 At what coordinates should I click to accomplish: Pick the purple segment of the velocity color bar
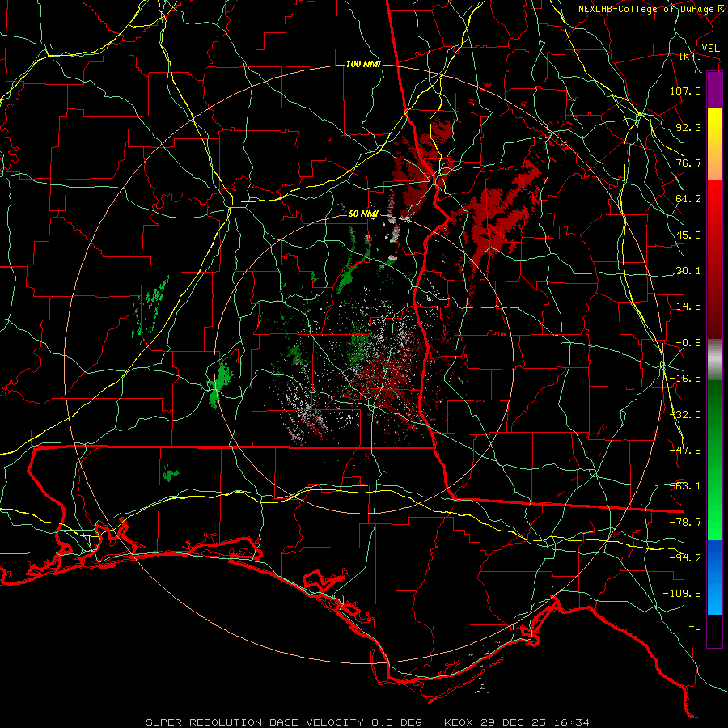click(x=714, y=90)
